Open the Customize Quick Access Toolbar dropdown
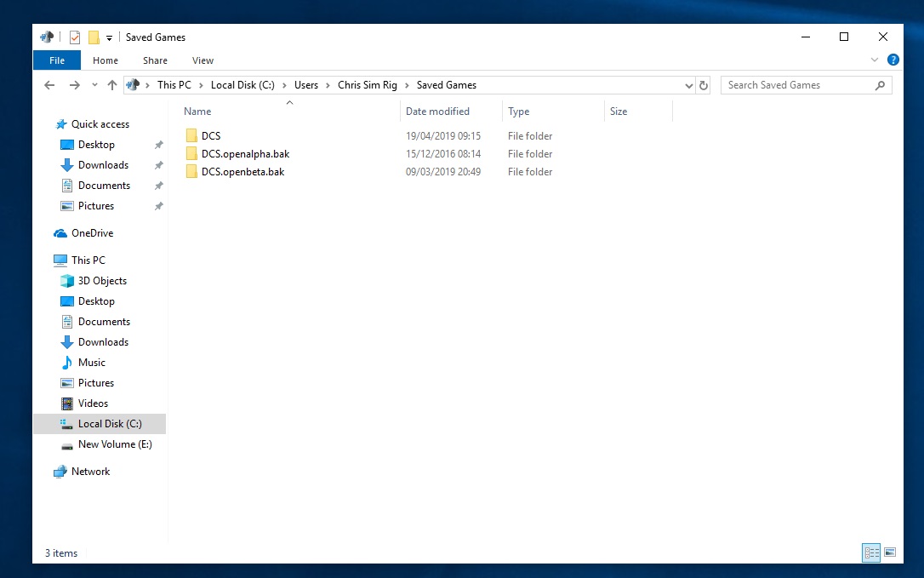Viewport: 924px width, 578px height. pyautogui.click(x=109, y=37)
